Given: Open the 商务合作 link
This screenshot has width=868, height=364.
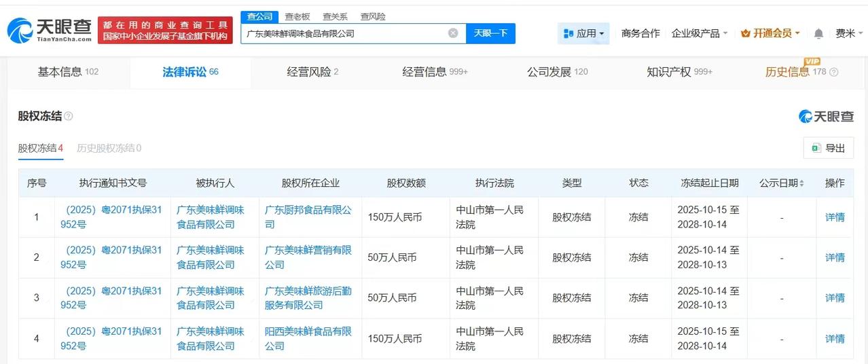Looking at the screenshot, I should (640, 33).
